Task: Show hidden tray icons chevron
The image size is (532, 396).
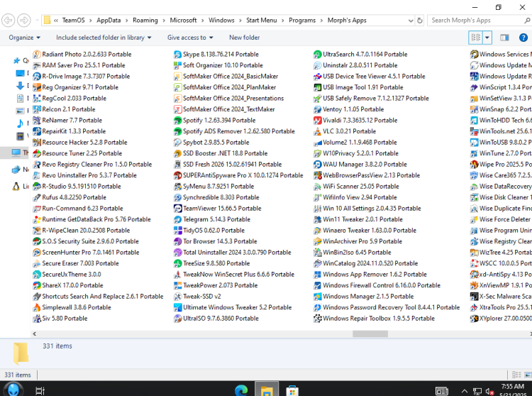Action: (x=465, y=391)
